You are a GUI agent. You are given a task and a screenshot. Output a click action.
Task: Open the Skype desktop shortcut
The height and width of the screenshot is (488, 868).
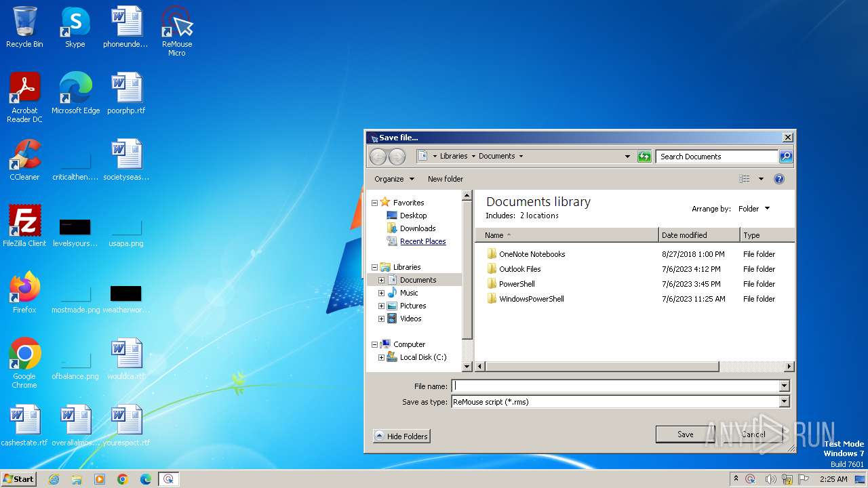point(75,28)
